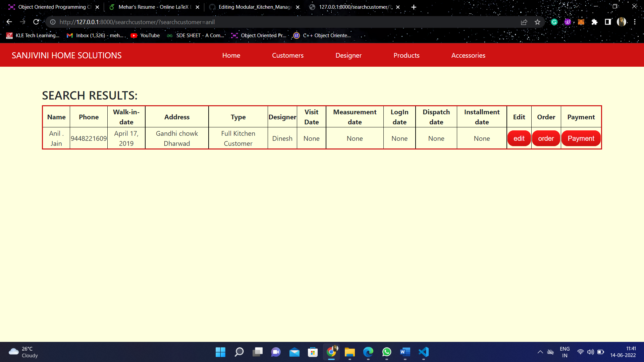Screen dimensions: 644x362
Task: Launch Visual Studio Code from the taskbar
Action: (423, 352)
